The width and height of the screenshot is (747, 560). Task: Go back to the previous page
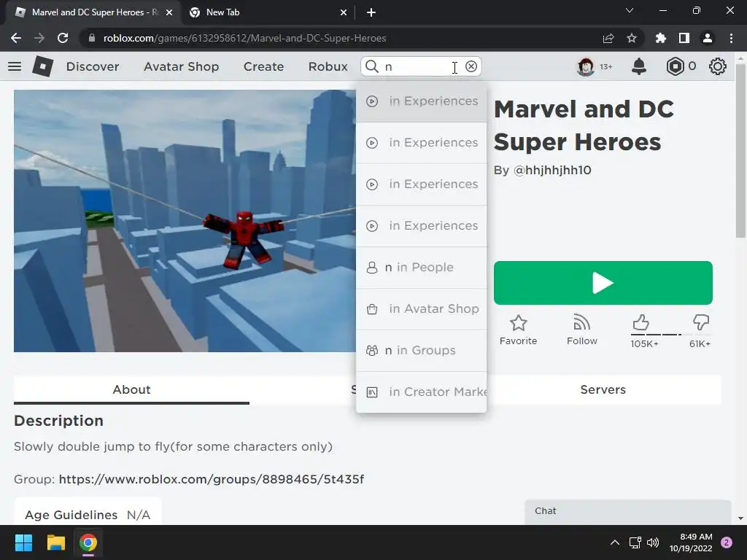point(16,38)
